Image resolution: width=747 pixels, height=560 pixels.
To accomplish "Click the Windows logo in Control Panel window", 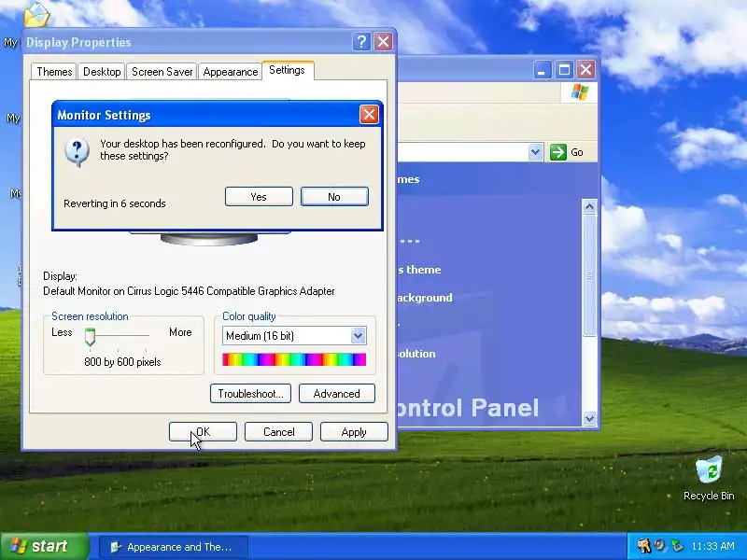I will point(580,91).
